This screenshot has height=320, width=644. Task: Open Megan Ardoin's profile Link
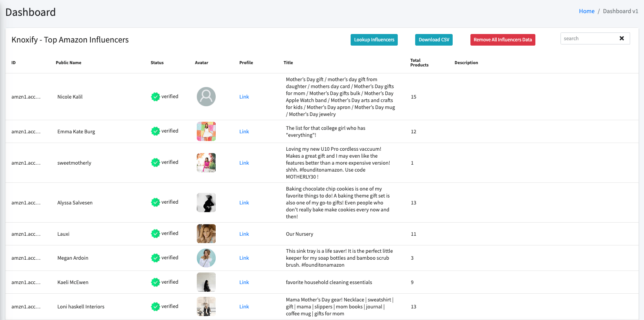click(x=244, y=258)
